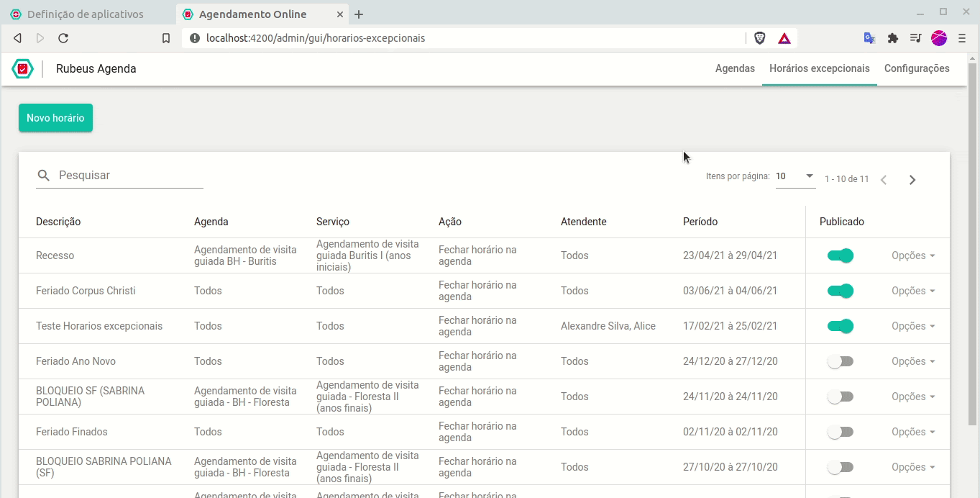
Task: Switch to Definição de aplicativos browser tab
Action: coord(85,14)
